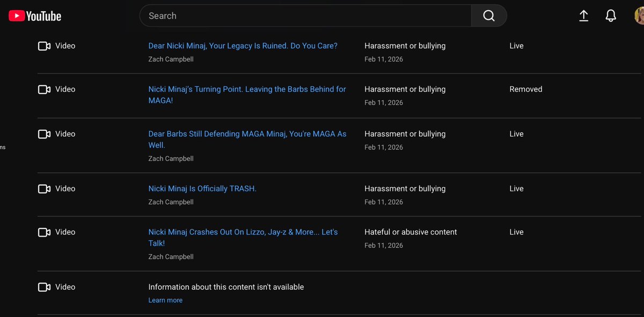This screenshot has height=317, width=644.
Task: Click the video icon beside the Dear Barbs video
Action: (44, 134)
